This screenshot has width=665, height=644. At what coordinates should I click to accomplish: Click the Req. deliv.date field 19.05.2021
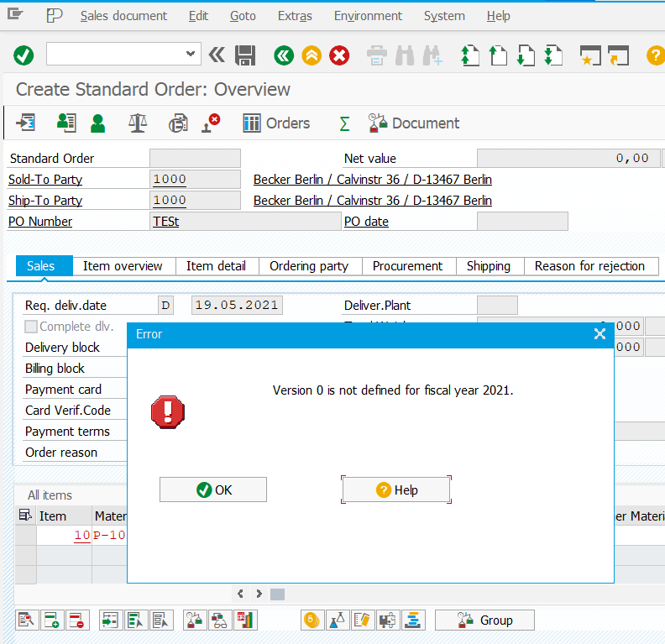[x=237, y=306]
